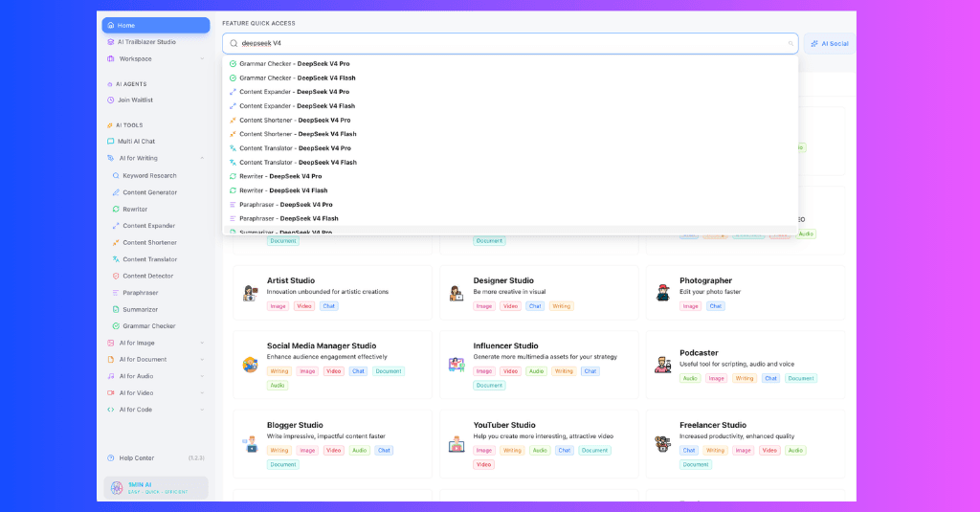Click the Podcaster avatar icon

pyautogui.click(x=663, y=365)
